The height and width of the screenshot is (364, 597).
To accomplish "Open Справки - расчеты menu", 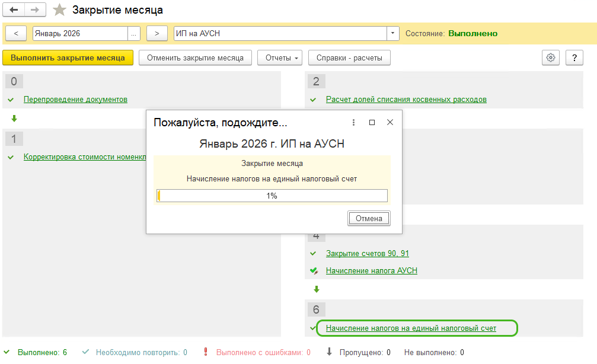I will (349, 58).
